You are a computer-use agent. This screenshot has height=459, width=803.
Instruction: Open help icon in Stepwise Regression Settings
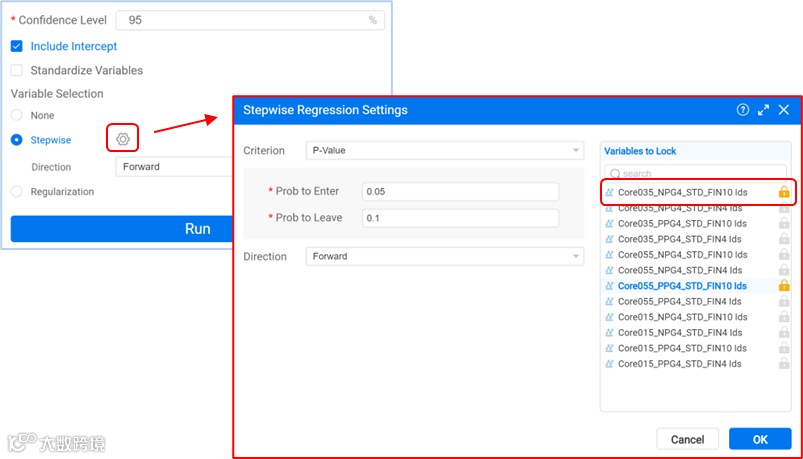[743, 110]
